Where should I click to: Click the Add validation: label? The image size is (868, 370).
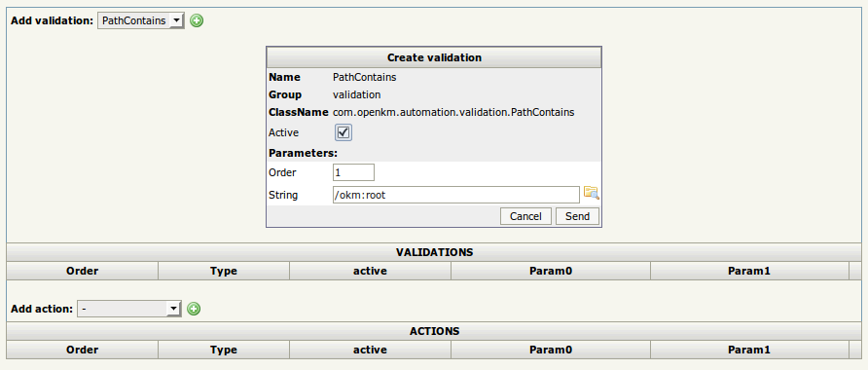pos(52,21)
